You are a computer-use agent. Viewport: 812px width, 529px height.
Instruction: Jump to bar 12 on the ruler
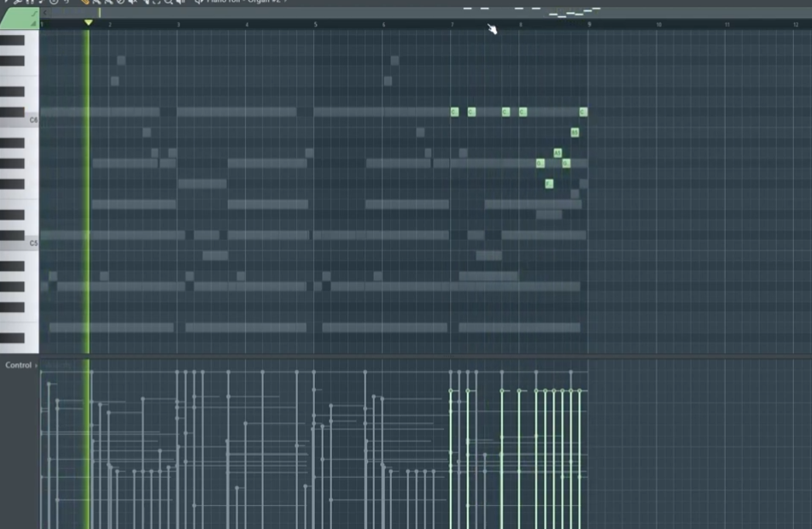(x=796, y=24)
